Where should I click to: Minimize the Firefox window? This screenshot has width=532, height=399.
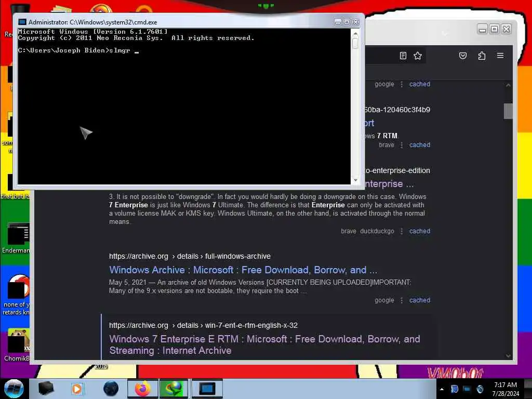tap(482, 29)
